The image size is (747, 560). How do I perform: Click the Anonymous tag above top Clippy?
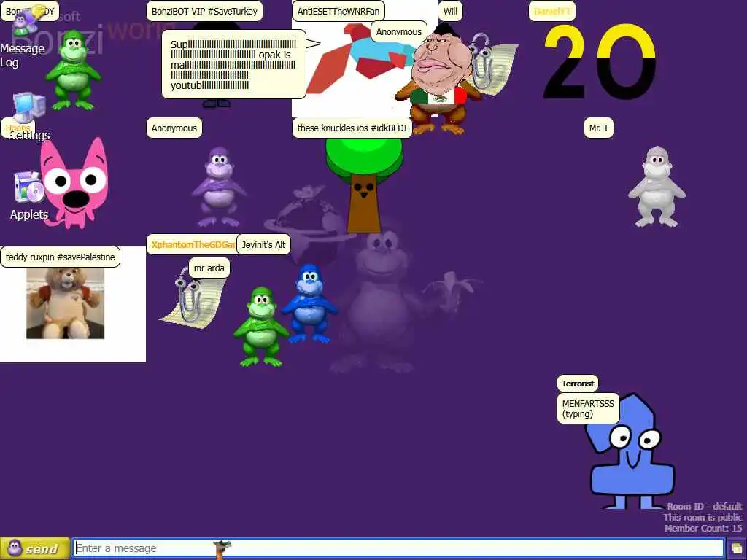399,31
